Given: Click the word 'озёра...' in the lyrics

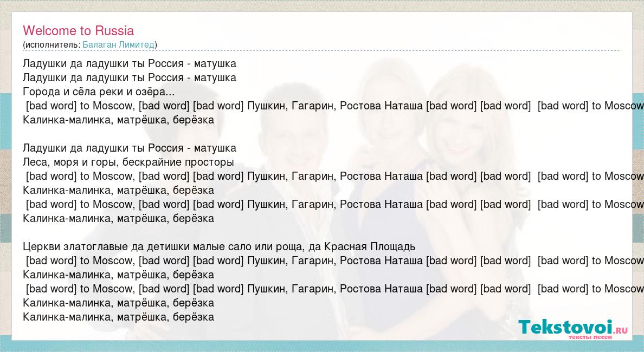Looking at the screenshot, I should click(x=157, y=92).
